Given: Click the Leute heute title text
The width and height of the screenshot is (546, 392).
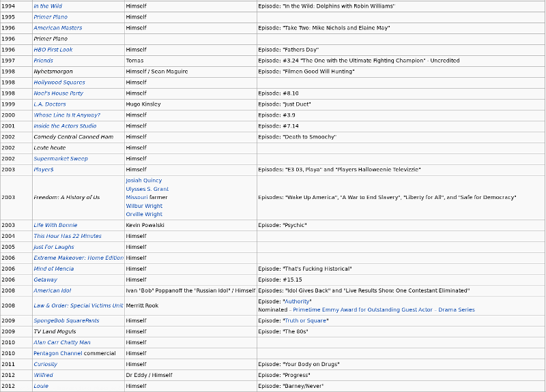Looking at the screenshot, I should (x=50, y=147).
